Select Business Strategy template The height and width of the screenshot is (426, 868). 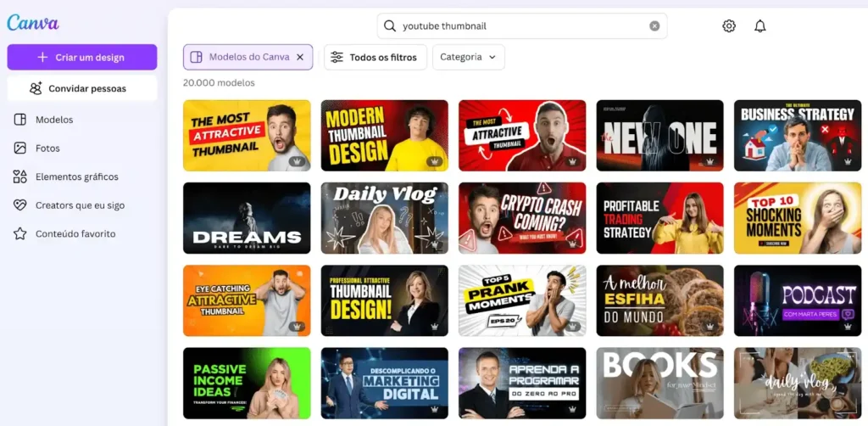(x=798, y=136)
